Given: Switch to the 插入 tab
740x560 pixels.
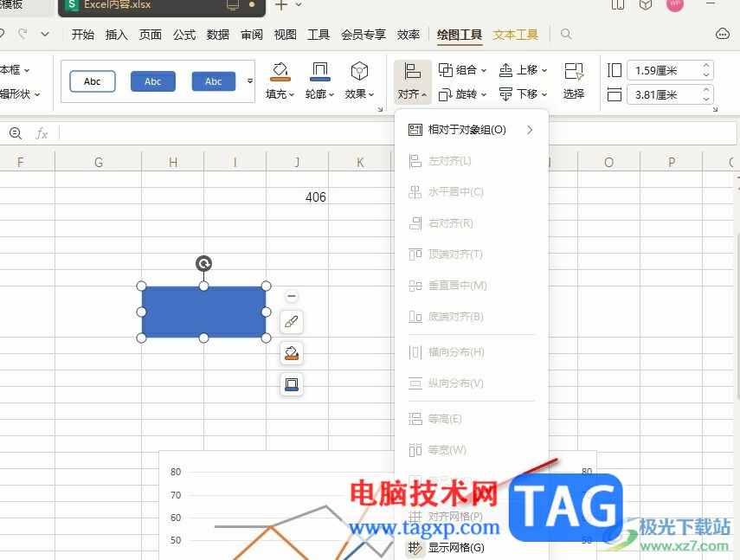Looking at the screenshot, I should (x=117, y=35).
